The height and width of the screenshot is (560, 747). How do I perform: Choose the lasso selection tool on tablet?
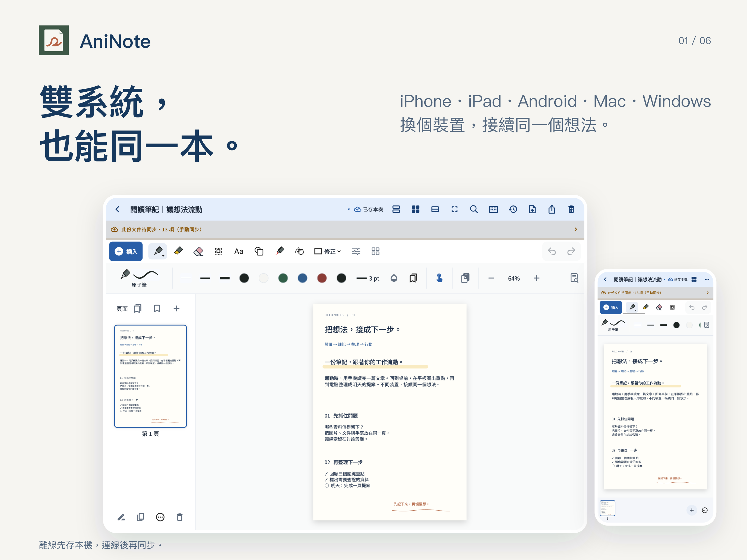pyautogui.click(x=218, y=251)
